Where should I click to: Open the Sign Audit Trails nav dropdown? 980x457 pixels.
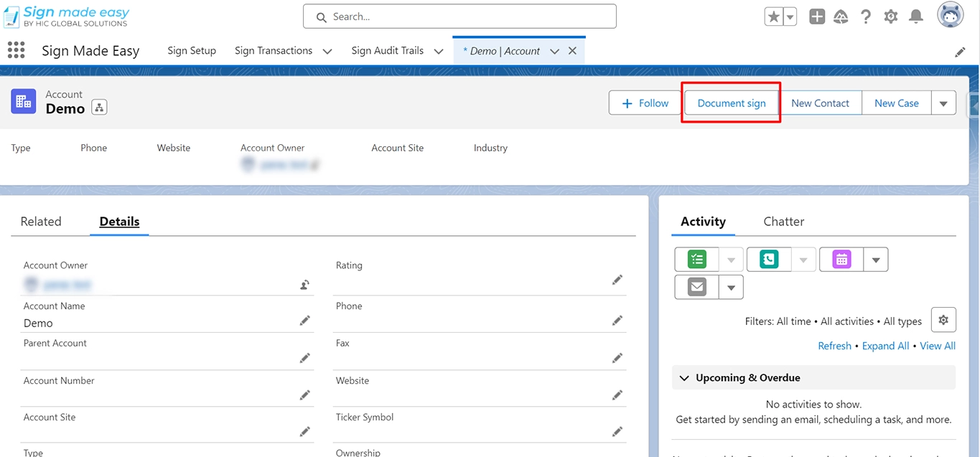[439, 51]
